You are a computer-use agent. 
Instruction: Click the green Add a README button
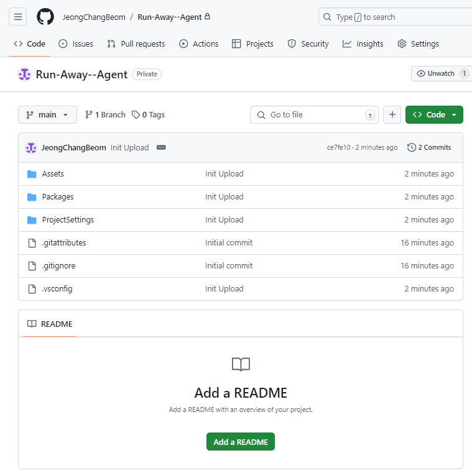click(x=241, y=442)
